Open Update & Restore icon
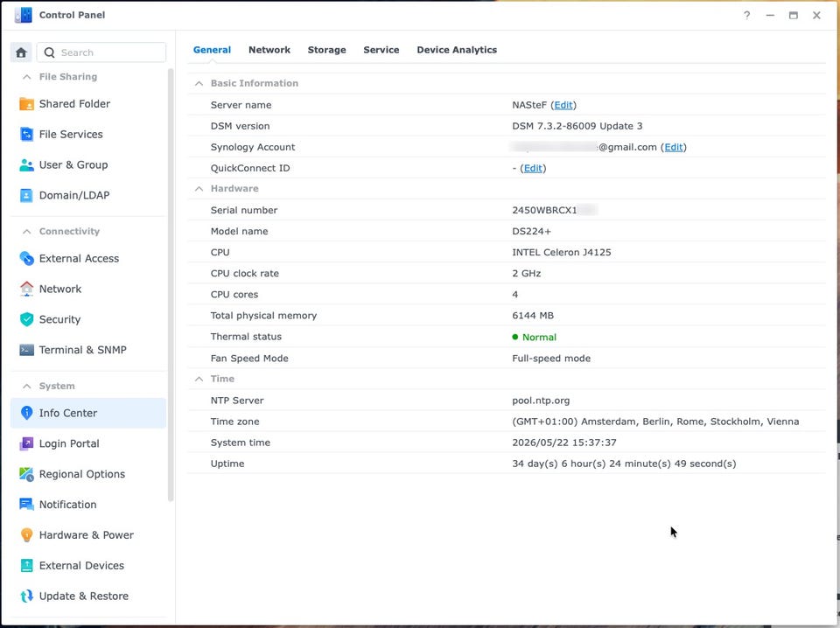This screenshot has width=840, height=628. [x=26, y=597]
